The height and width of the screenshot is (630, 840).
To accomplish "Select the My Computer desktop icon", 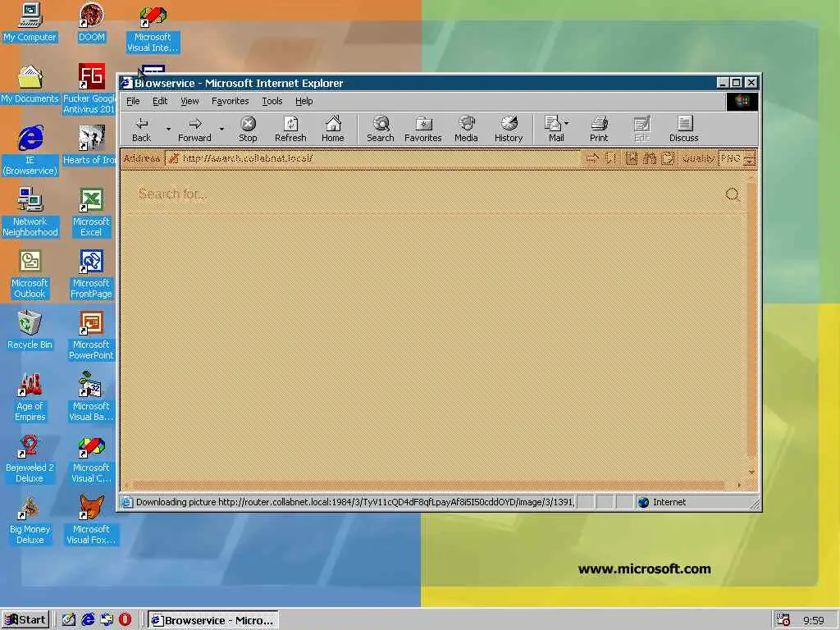I will pyautogui.click(x=30, y=23).
